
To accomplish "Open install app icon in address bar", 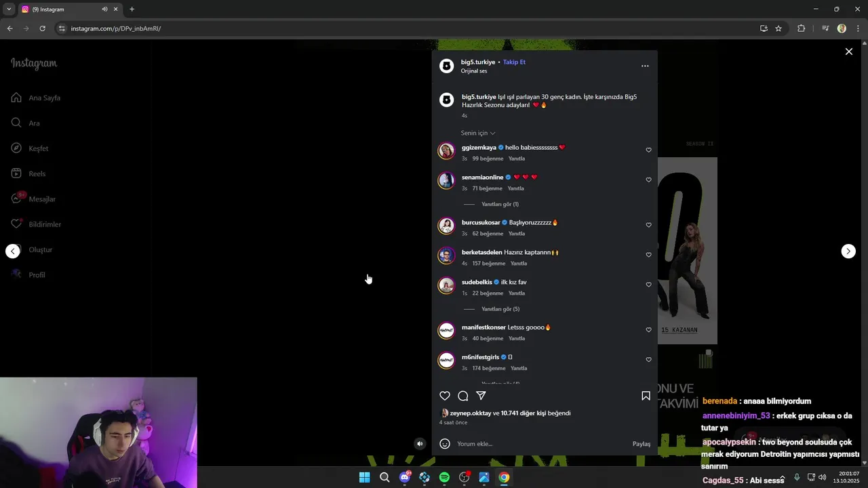I will (x=764, y=28).
